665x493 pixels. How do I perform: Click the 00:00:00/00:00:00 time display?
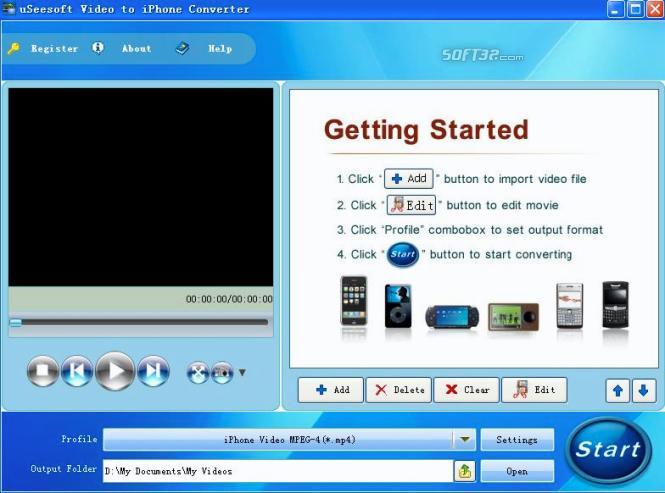pos(229,299)
